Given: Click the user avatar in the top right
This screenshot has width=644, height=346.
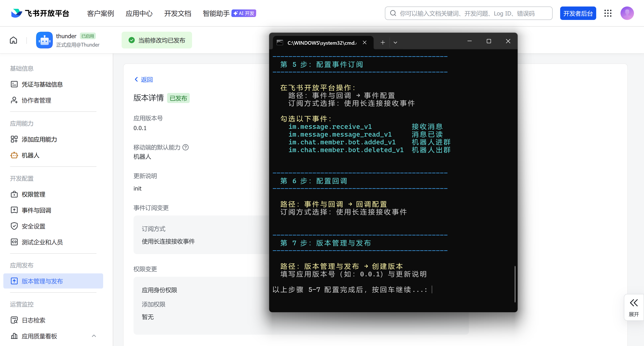Looking at the screenshot, I should click(627, 13).
